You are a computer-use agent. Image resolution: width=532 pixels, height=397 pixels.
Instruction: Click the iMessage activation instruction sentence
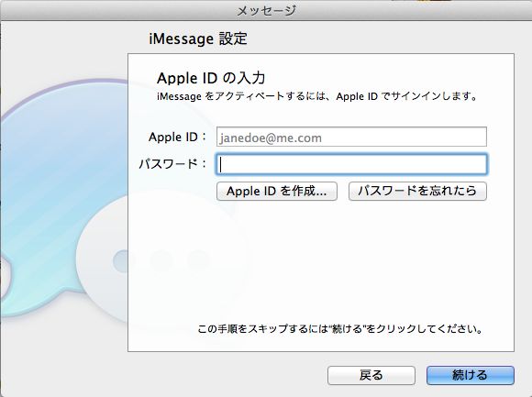click(x=317, y=96)
